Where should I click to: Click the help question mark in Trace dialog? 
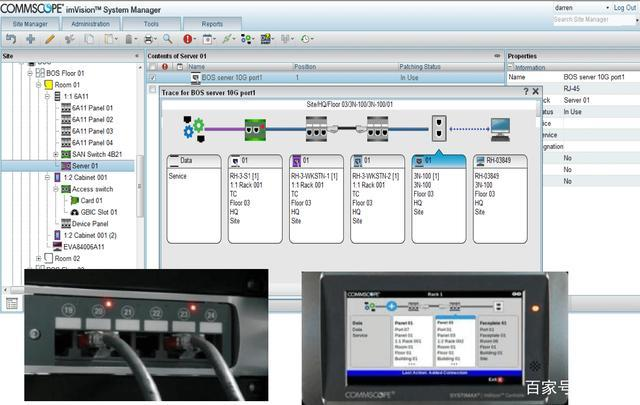526,92
